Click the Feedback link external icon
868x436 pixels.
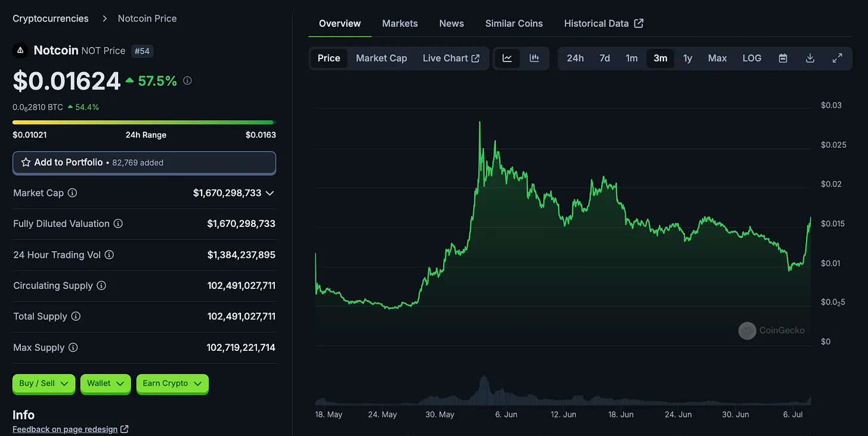[x=125, y=429]
